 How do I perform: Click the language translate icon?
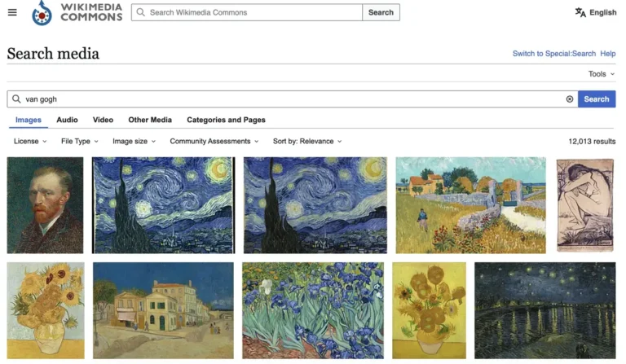[x=580, y=12]
